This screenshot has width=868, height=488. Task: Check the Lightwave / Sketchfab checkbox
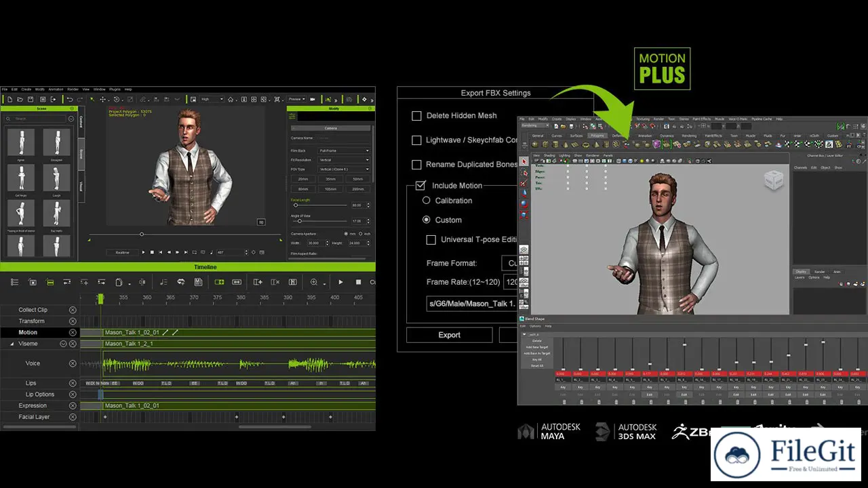417,140
